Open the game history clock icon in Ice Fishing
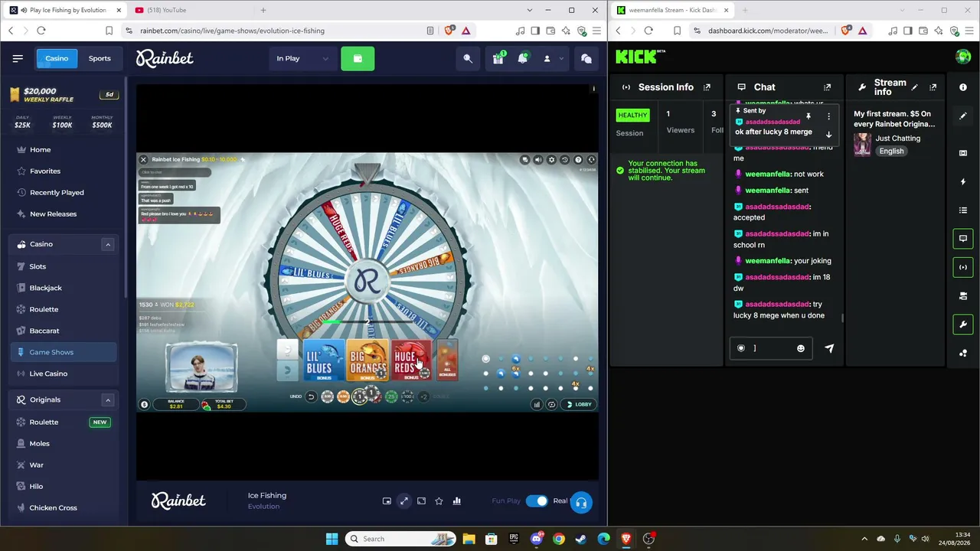This screenshot has width=980, height=551. coord(565,160)
